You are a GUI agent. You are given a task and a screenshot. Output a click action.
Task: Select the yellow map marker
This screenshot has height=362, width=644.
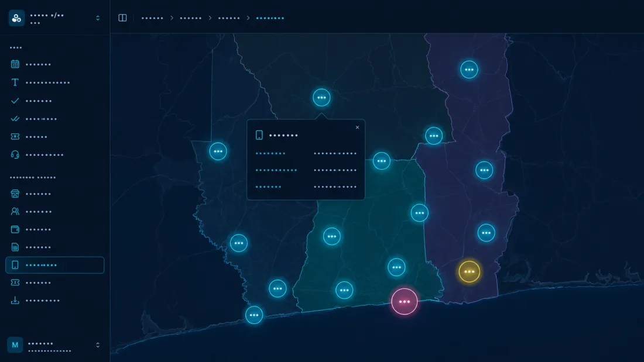coord(470,272)
